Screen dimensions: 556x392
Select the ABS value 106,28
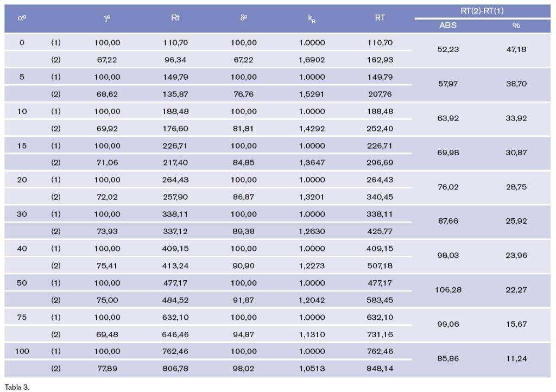[448, 290]
